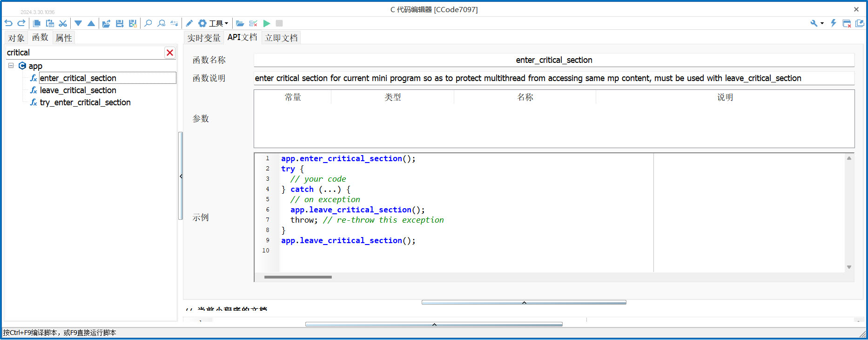Click the 函数名称 field value
The height and width of the screenshot is (340, 868).
pos(554,60)
